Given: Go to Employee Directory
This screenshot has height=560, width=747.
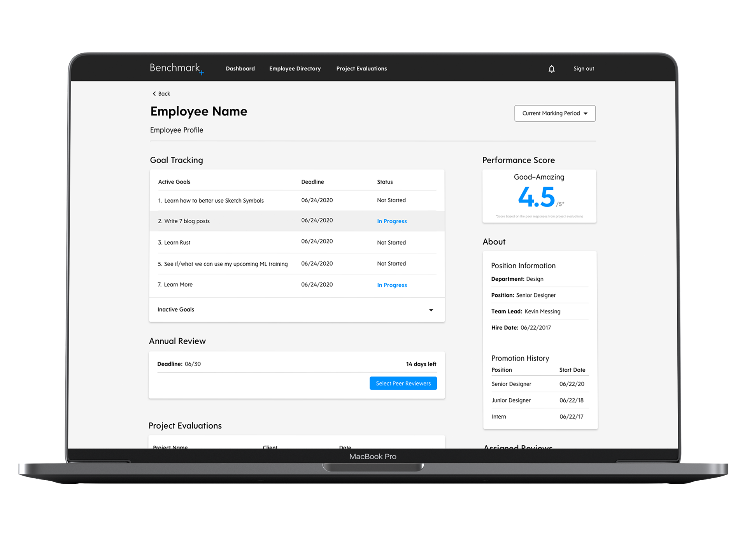Looking at the screenshot, I should [295, 68].
